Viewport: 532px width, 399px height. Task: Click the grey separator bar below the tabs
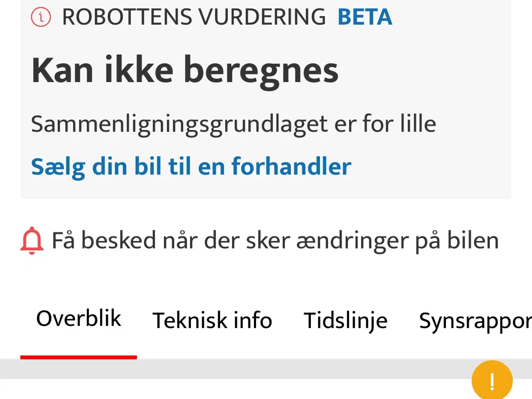coord(266,369)
